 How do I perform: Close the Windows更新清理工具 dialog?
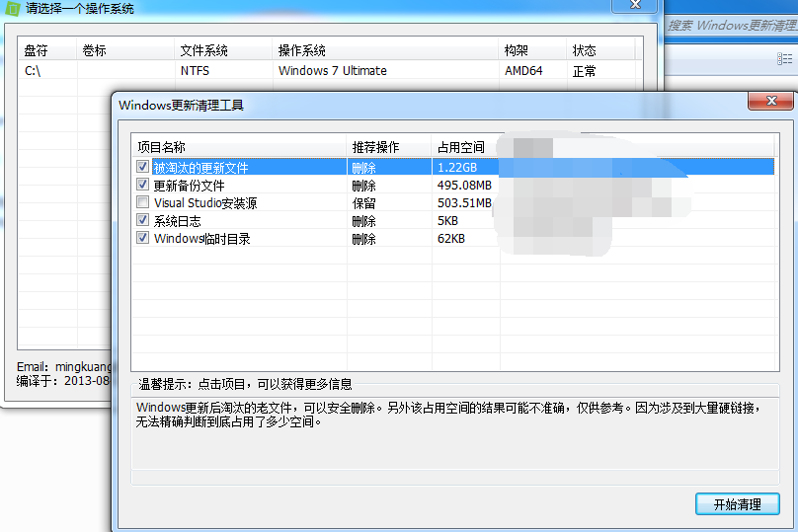[771, 101]
